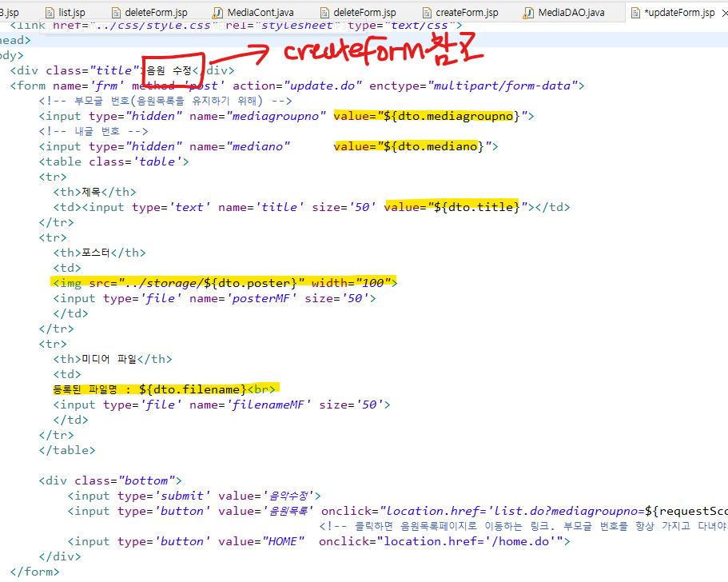Click the table class='table' tag line
728x582 pixels.
click(114, 161)
